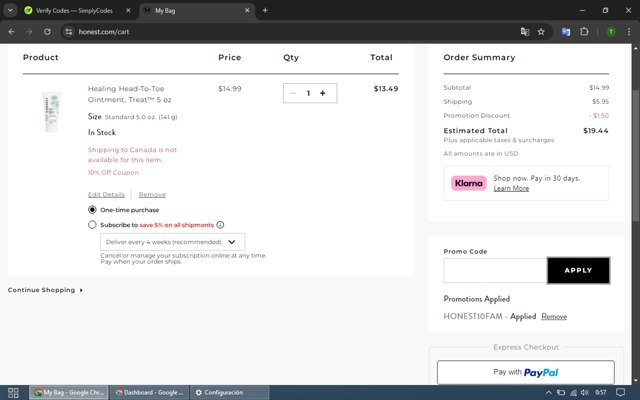Open the Chrome profile avatar

click(611, 31)
